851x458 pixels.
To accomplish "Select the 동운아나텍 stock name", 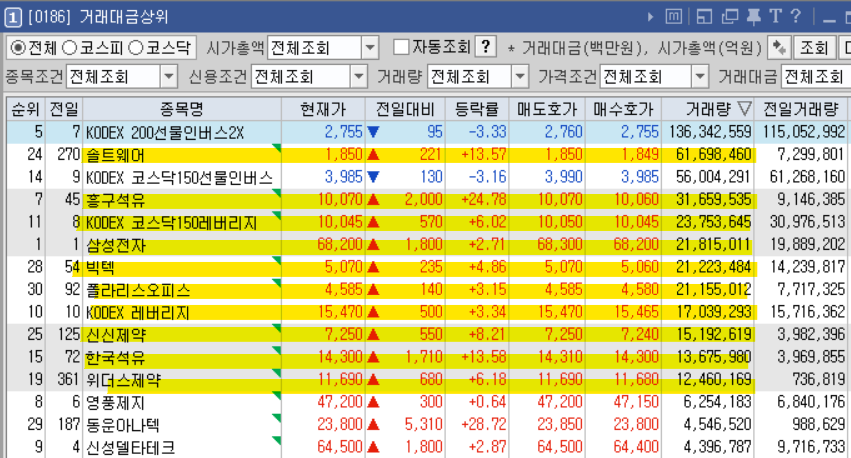I will tap(122, 425).
